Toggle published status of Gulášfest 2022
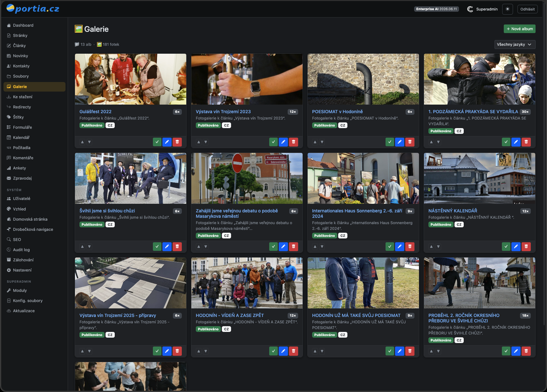Screen dimensions: 547x392 coord(157,142)
